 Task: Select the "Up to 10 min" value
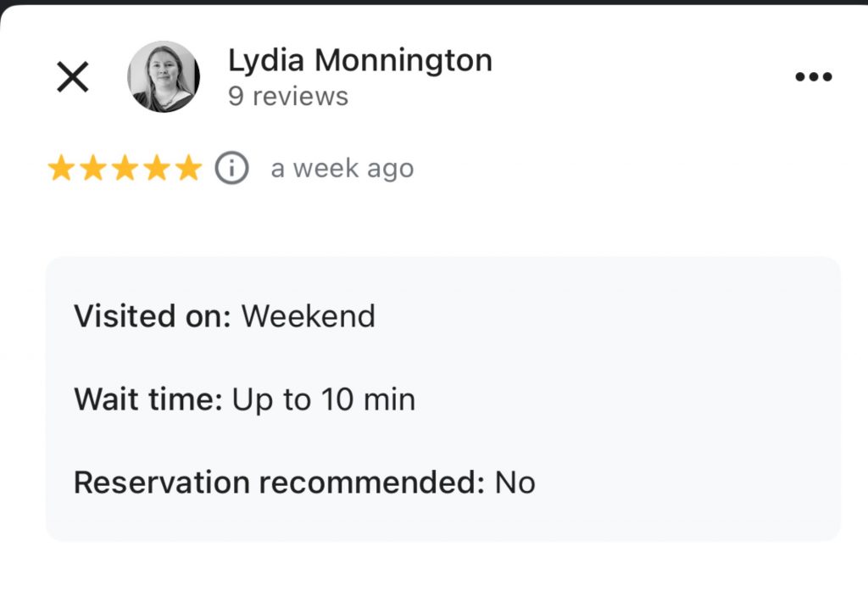coord(324,399)
